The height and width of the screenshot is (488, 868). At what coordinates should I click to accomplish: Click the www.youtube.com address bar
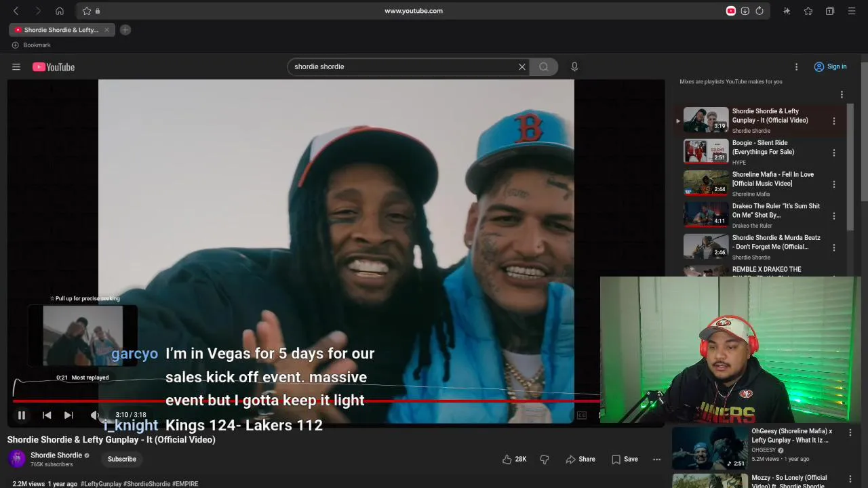414,11
